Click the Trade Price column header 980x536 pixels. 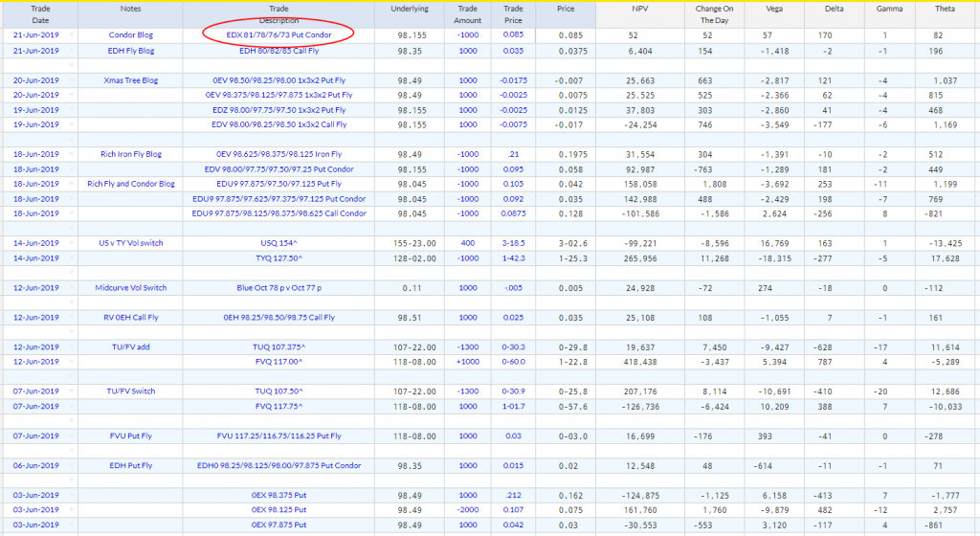tap(513, 14)
